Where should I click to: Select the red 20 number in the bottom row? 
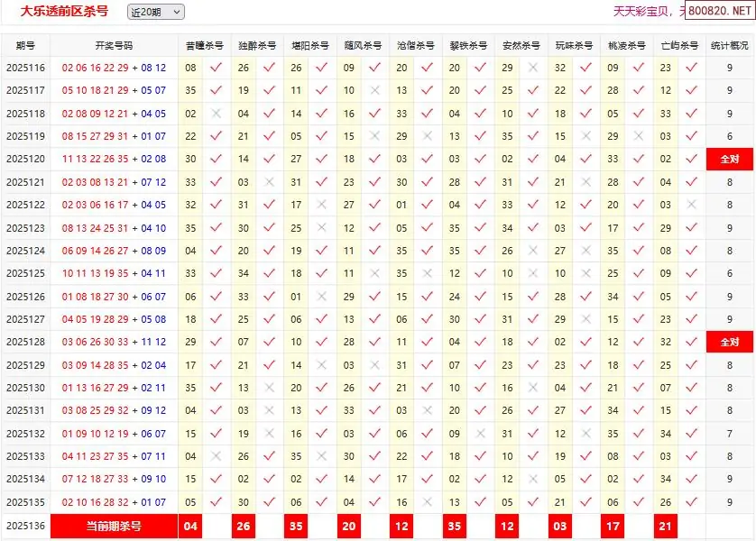[349, 527]
